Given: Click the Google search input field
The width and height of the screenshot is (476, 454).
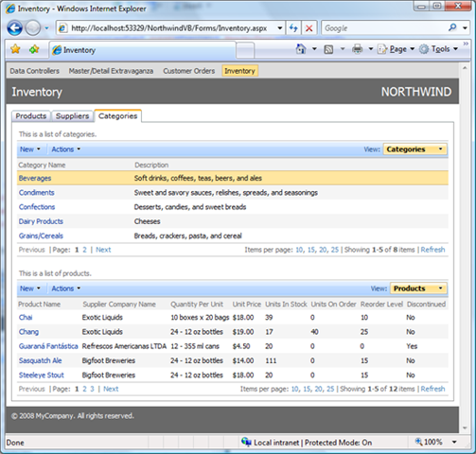Looking at the screenshot, I should coord(384,28).
